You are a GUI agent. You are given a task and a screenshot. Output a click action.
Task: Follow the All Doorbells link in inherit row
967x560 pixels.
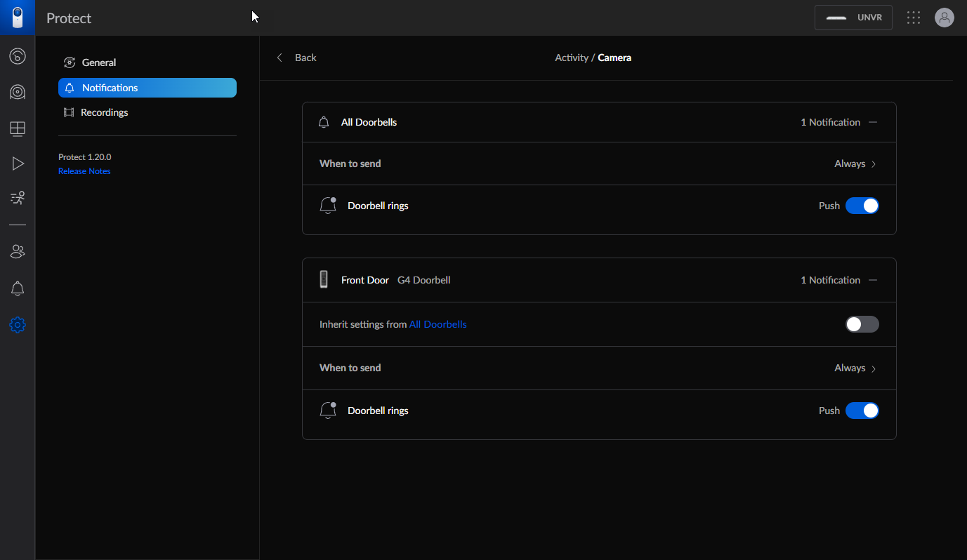point(438,324)
